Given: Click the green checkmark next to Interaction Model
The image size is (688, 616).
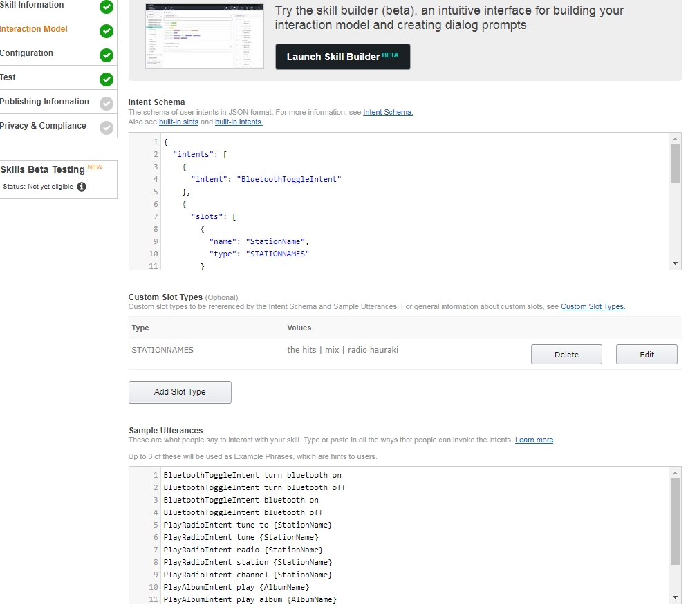Looking at the screenshot, I should coord(106,31).
